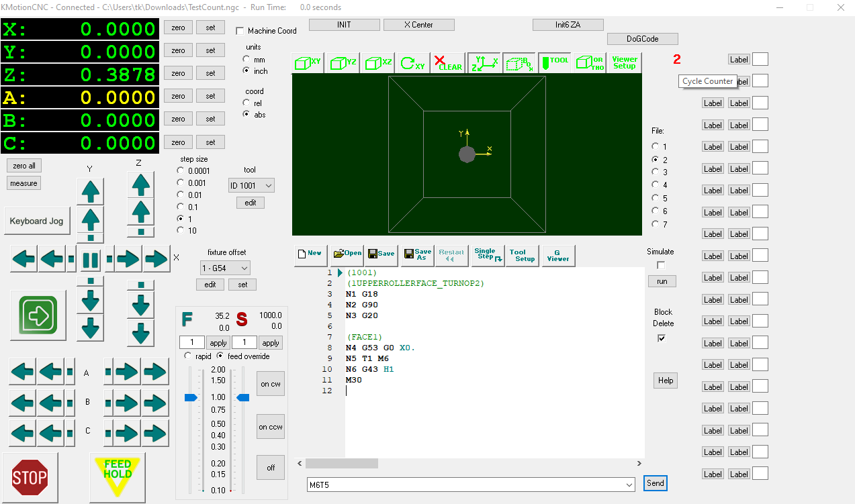Expand the M6T5 command history dropdown

point(629,485)
